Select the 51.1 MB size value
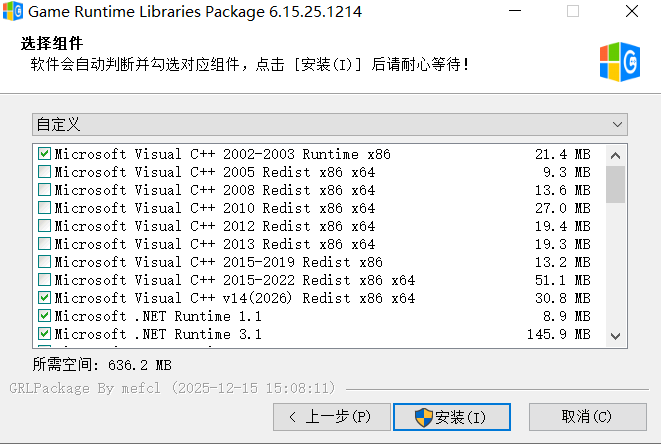This screenshot has width=661, height=444. [x=563, y=280]
